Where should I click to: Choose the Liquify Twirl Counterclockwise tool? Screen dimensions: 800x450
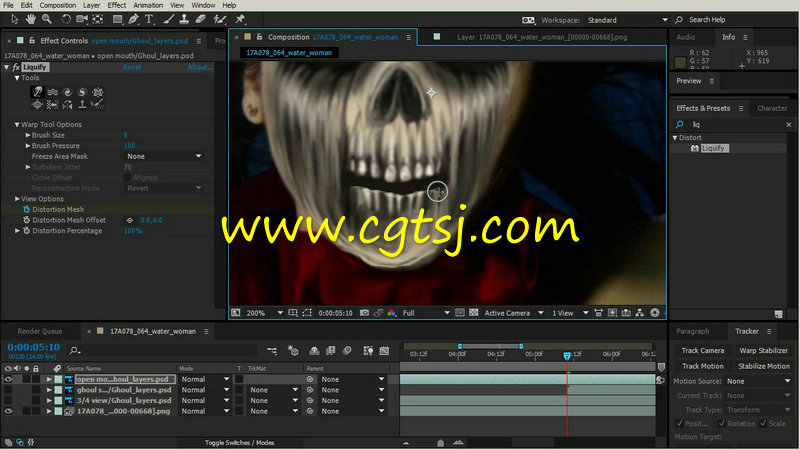coord(82,92)
